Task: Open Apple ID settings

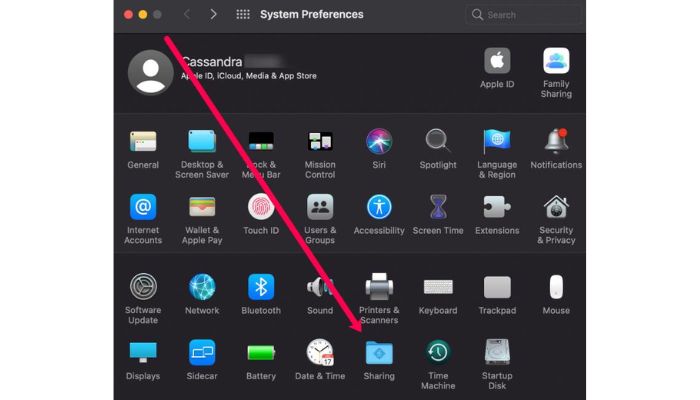Action: (497, 61)
